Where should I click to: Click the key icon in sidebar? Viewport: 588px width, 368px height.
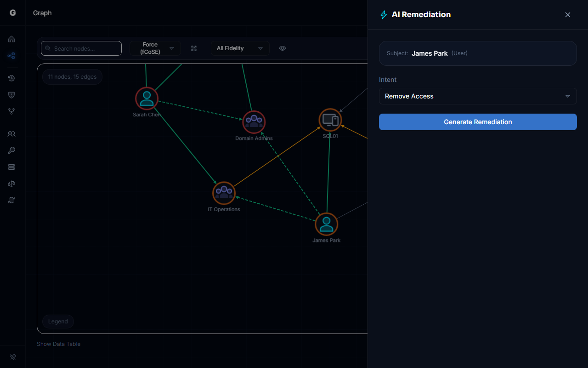(11, 150)
